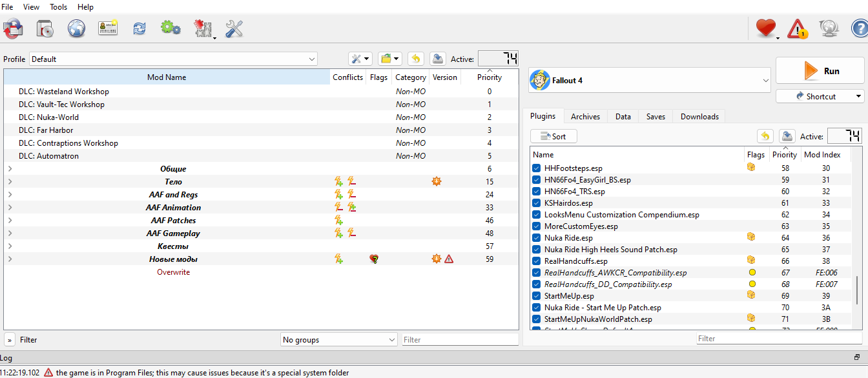This screenshot has height=378, width=868.
Task: Open the blue question mark help icon
Action: [x=860, y=28]
